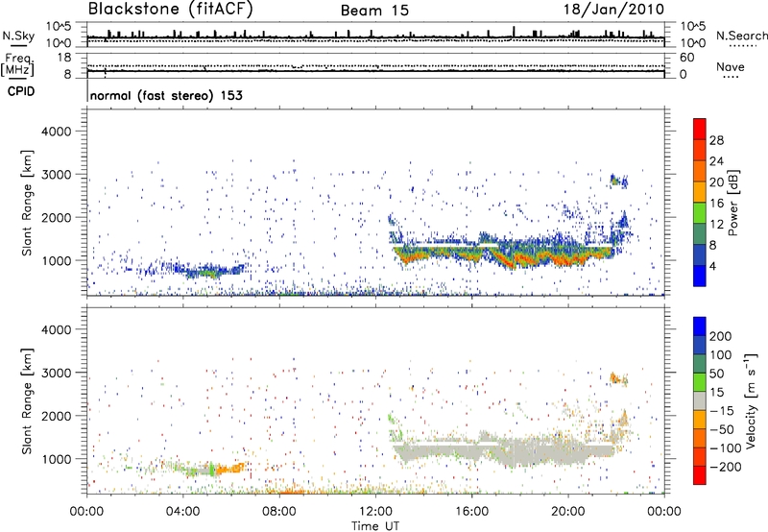Click the 'N.Sky' legend label
Viewport: 768px width, 532px height.
(x=18, y=36)
